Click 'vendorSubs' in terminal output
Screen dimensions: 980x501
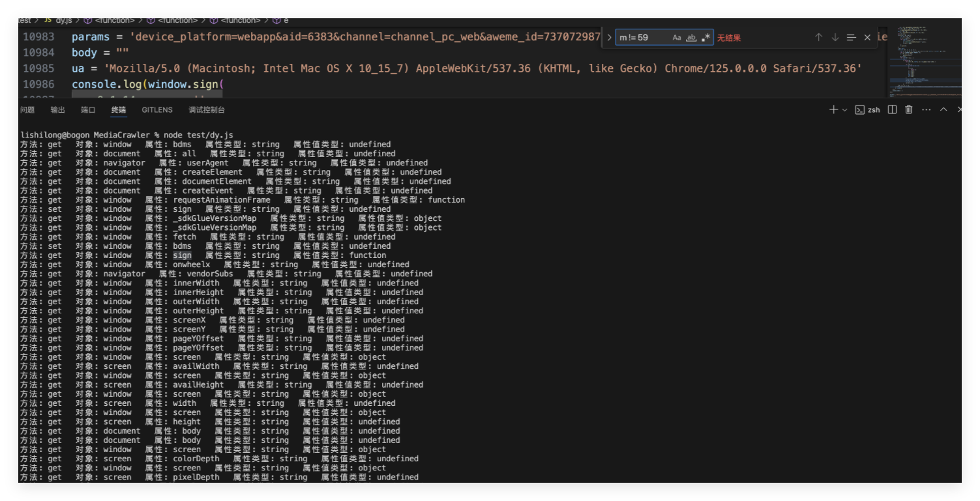click(x=210, y=274)
